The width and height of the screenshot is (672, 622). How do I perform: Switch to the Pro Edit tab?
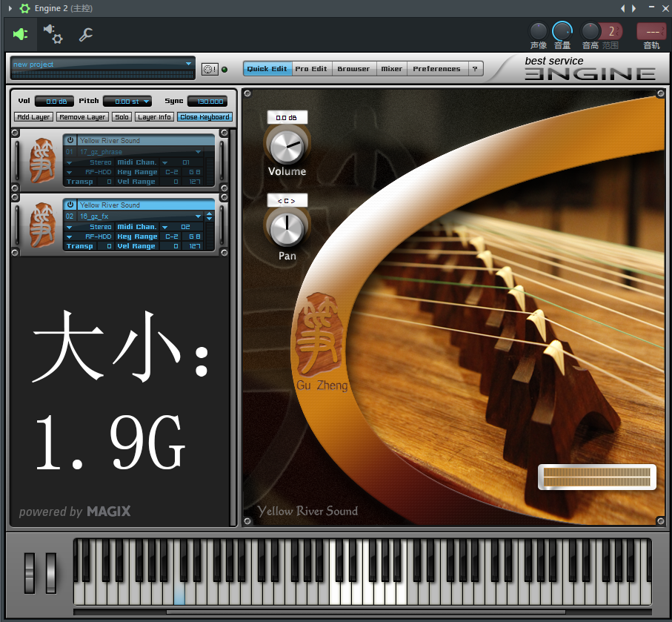tap(311, 69)
